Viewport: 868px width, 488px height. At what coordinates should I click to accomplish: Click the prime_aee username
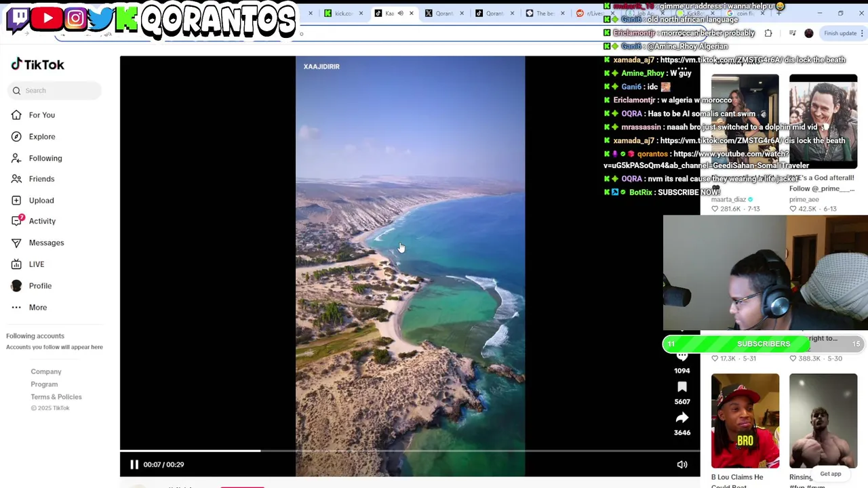click(x=804, y=200)
